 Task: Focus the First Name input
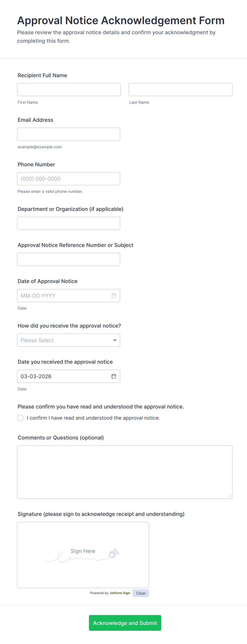pyautogui.click(x=69, y=89)
